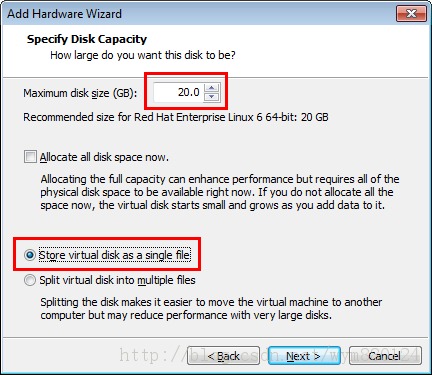
Task: Click the Split virtual disk label text
Action: (117, 280)
